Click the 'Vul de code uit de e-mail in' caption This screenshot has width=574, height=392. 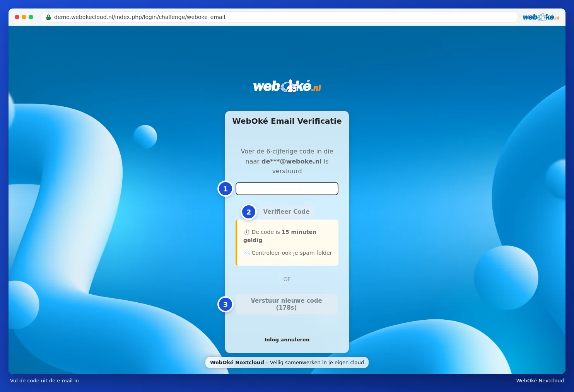44,380
